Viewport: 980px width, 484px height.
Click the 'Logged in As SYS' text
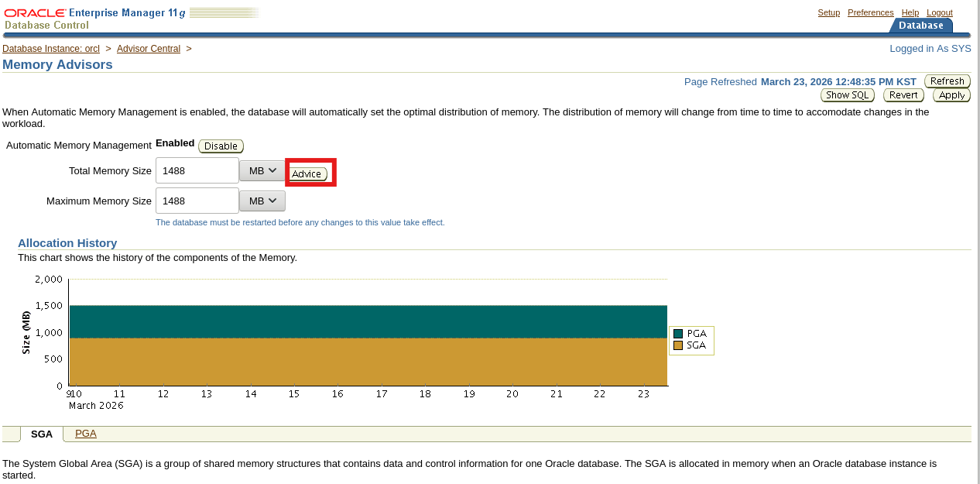click(x=930, y=49)
